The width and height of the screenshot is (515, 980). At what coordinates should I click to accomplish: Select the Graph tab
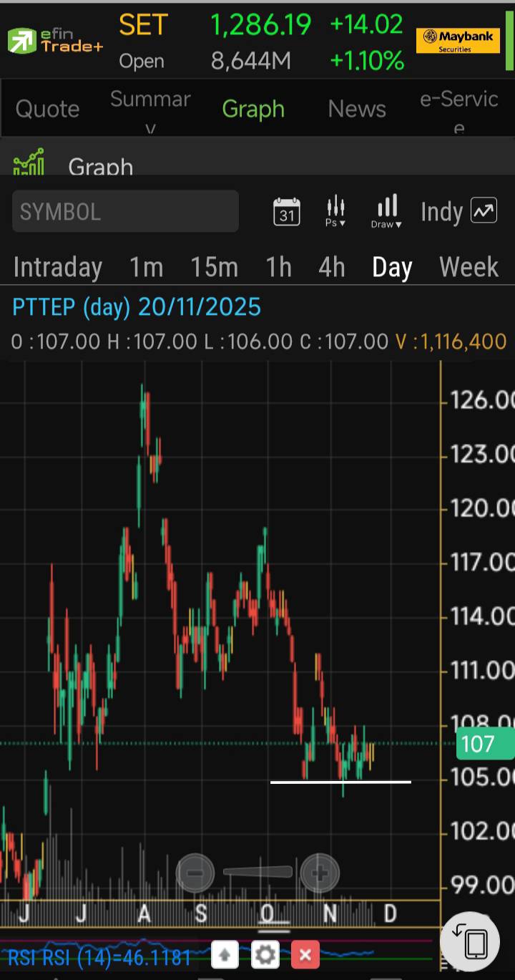(253, 109)
